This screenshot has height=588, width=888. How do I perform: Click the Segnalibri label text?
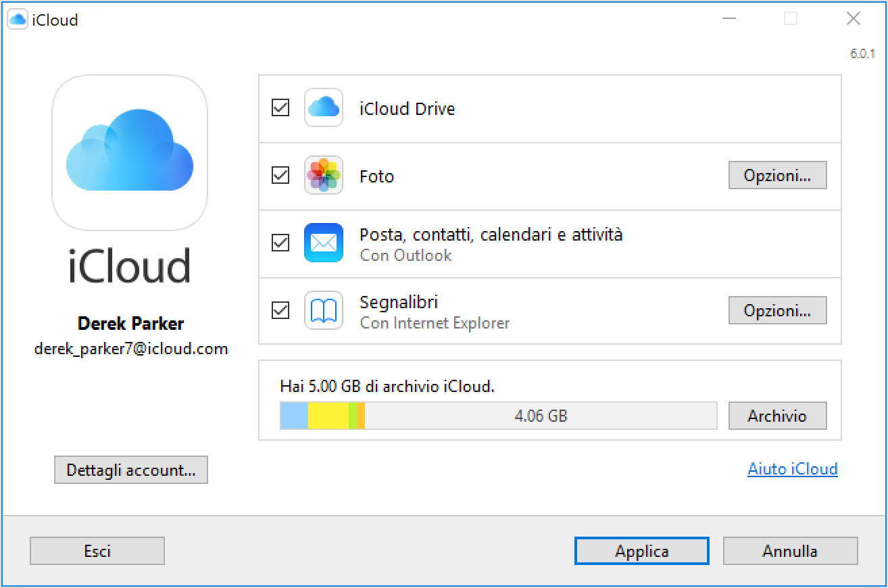pyautogui.click(x=399, y=302)
